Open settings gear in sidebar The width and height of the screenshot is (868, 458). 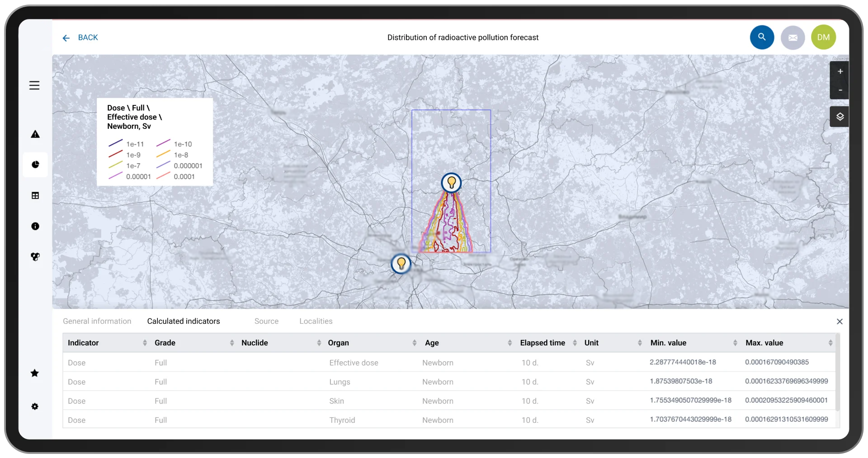pos(35,406)
